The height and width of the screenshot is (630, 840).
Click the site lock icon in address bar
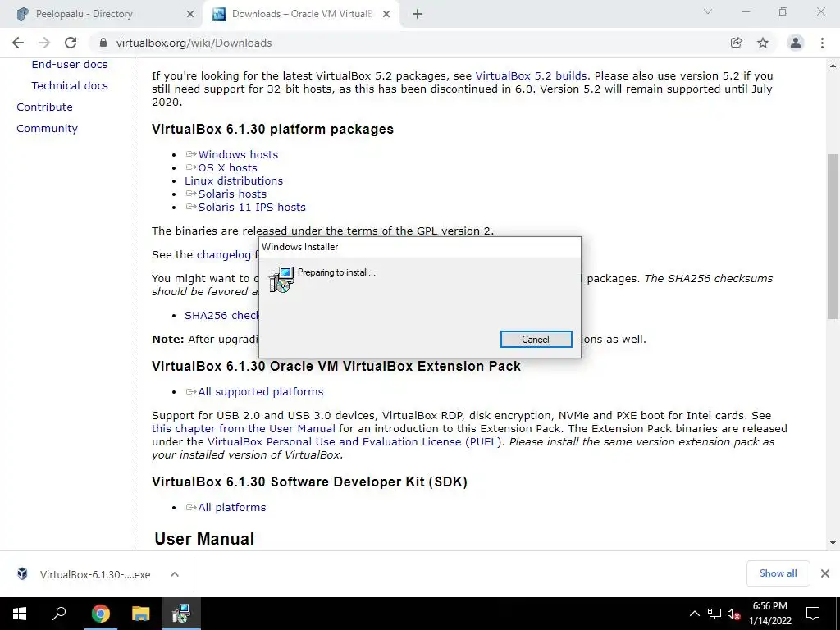click(104, 43)
